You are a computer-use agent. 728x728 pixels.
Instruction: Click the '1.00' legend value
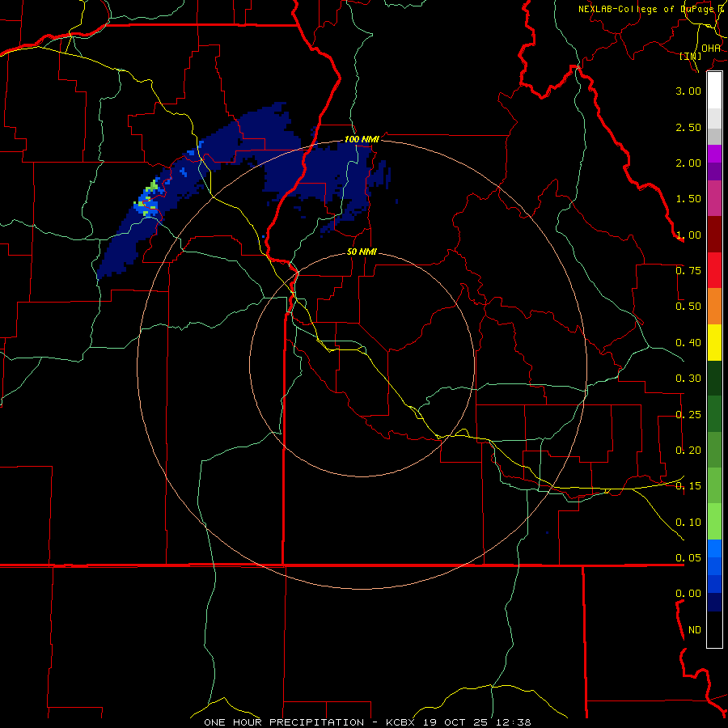click(688, 235)
